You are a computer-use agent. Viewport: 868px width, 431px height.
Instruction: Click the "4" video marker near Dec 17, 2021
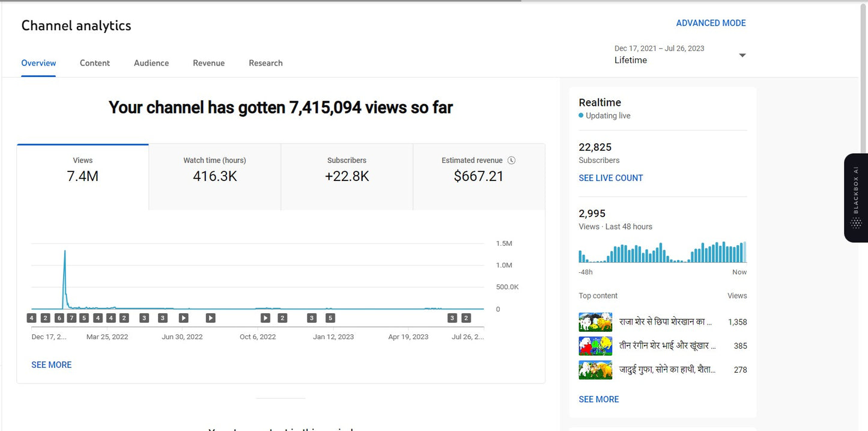[31, 317]
